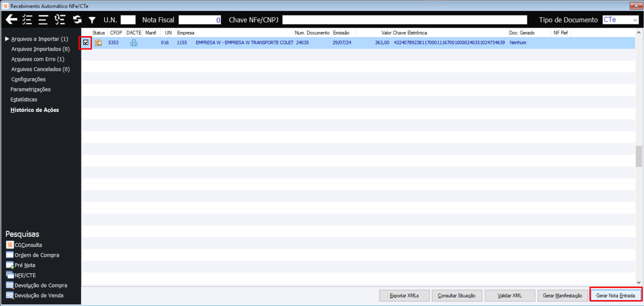Open NFE/CTE search icon
The width and height of the screenshot is (644, 306).
pos(10,275)
